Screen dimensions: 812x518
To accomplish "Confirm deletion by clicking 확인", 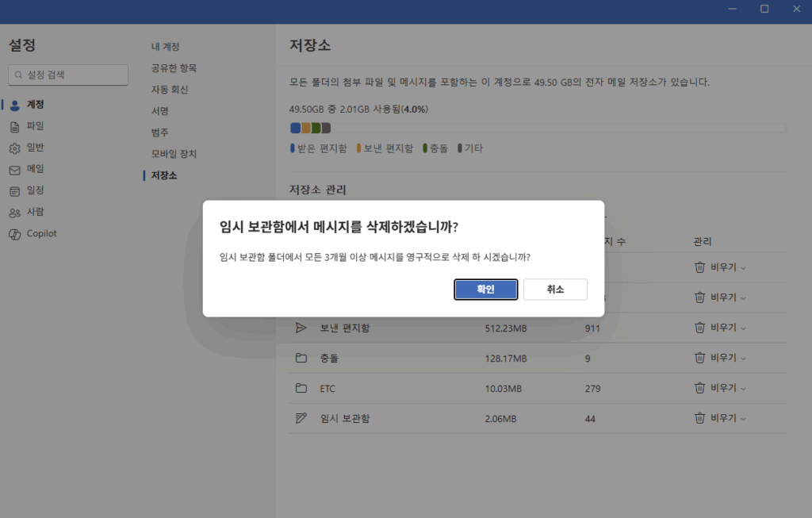I will pyautogui.click(x=485, y=289).
